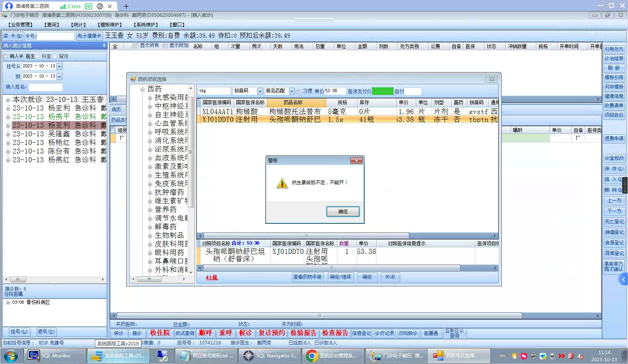Screen dimensions: 628x364
Task: Expand the 03-06 骨伤科病区 node
Action: 8,302
